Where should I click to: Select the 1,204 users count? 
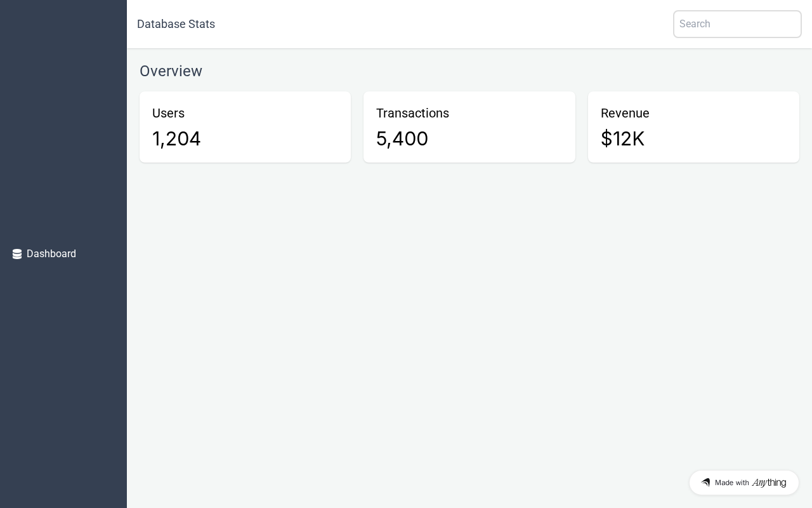coord(176,138)
